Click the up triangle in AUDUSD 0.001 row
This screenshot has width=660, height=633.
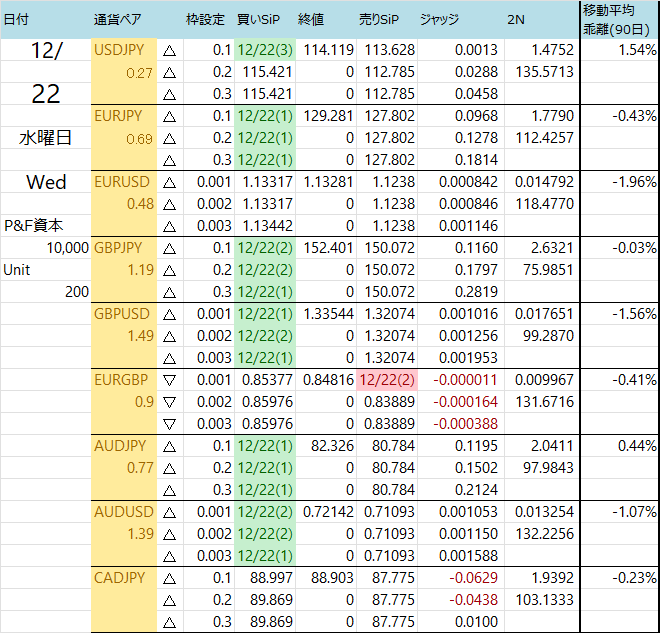coord(169,513)
